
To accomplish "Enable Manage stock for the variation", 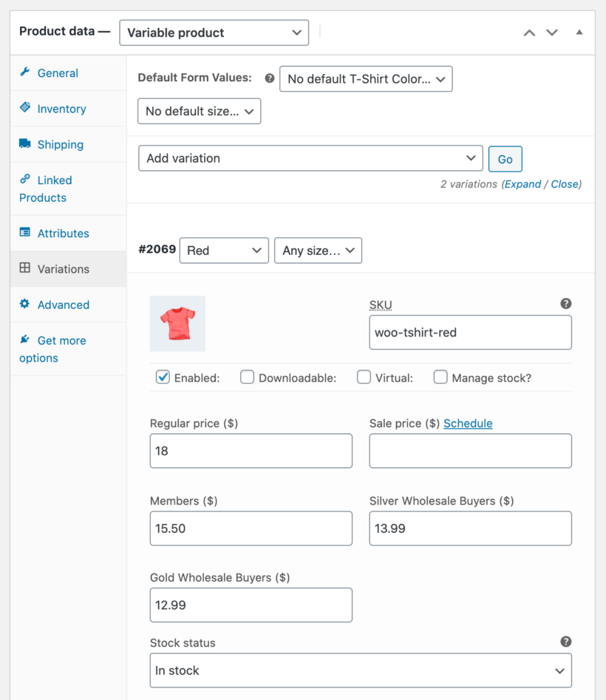I will coord(440,377).
